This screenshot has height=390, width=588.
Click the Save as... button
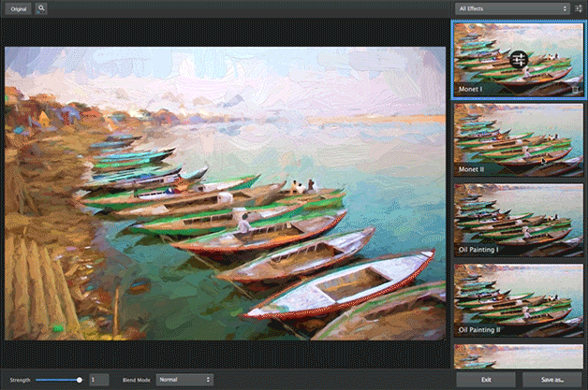[x=552, y=380]
